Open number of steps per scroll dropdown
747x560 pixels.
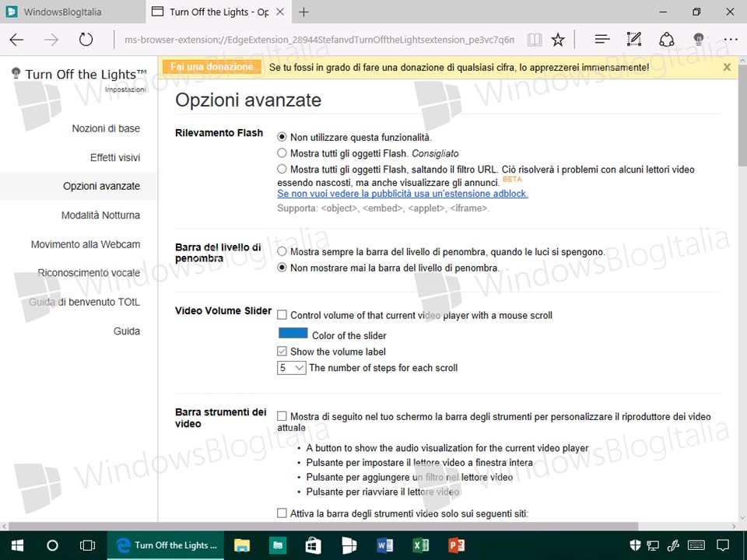[292, 368]
